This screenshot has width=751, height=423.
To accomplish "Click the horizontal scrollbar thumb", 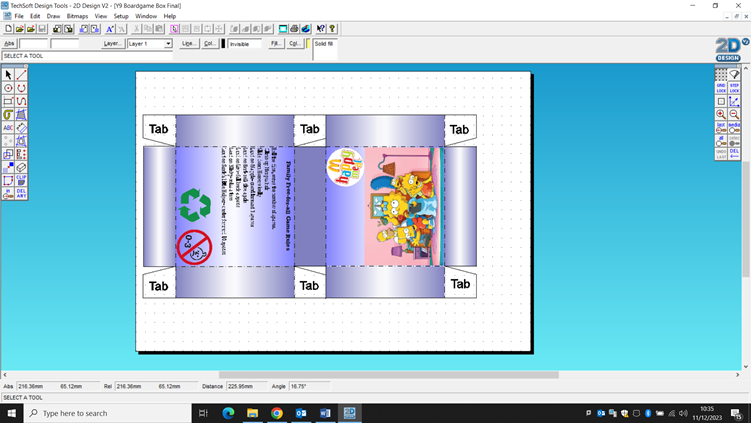I will click(388, 375).
